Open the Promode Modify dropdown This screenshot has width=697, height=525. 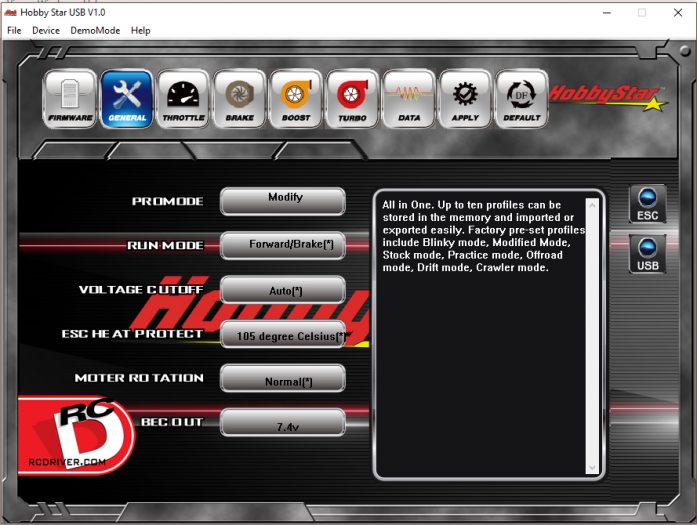click(283, 201)
